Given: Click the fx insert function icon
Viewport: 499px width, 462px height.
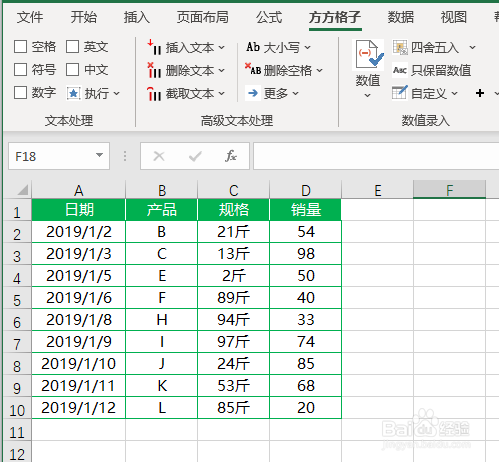Looking at the screenshot, I should (x=231, y=156).
